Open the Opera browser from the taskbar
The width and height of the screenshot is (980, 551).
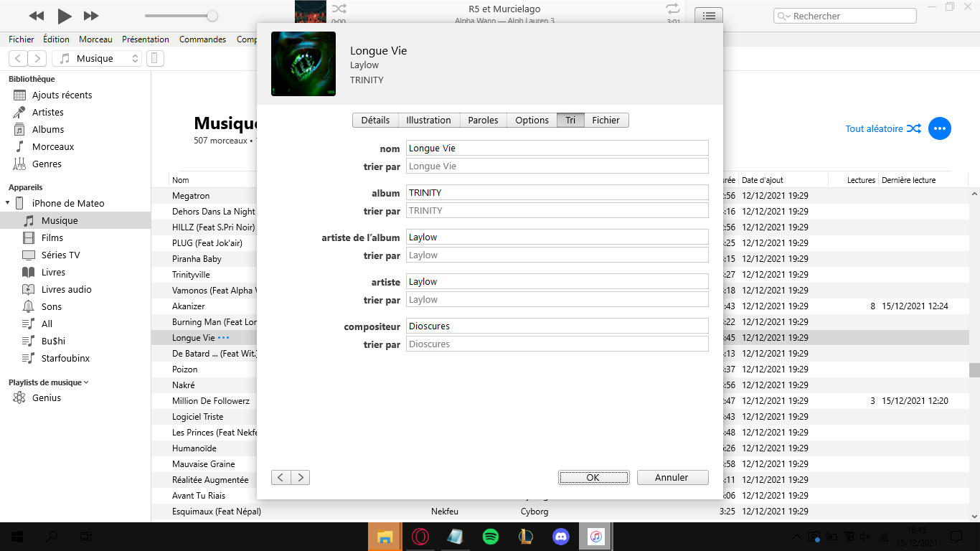tap(420, 537)
